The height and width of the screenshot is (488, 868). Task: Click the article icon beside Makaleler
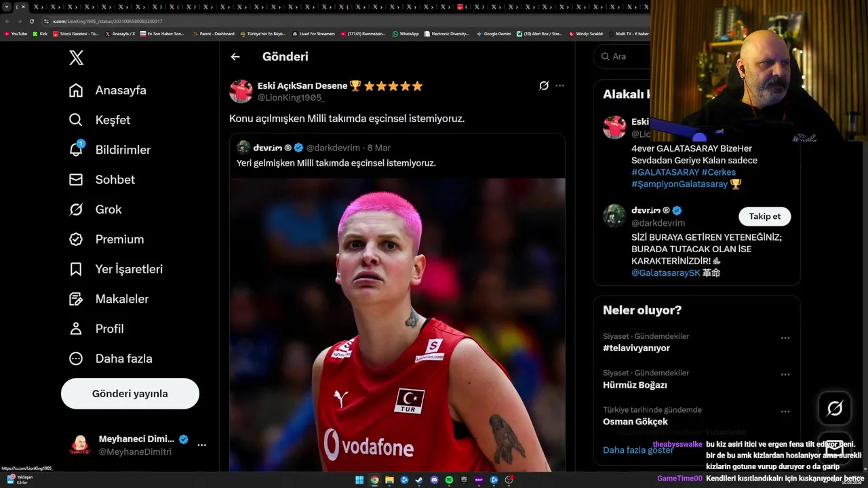[x=76, y=299]
